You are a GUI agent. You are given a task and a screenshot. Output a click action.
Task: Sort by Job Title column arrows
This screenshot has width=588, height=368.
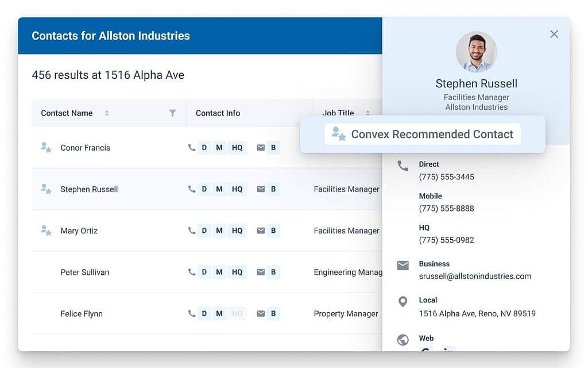pos(368,113)
